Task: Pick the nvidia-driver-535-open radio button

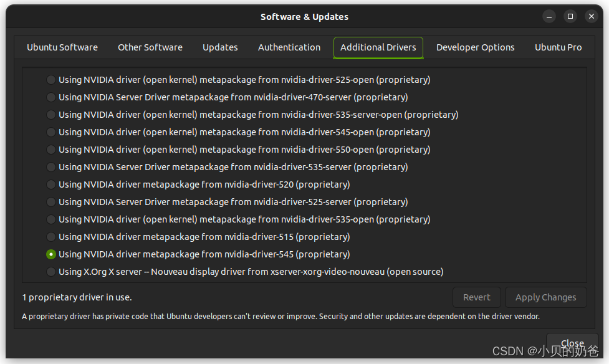Action: [51, 220]
